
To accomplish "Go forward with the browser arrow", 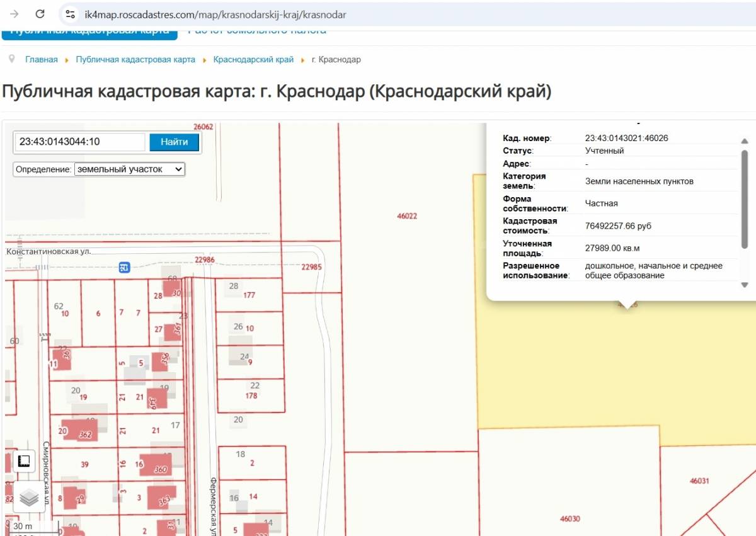I will pos(14,14).
